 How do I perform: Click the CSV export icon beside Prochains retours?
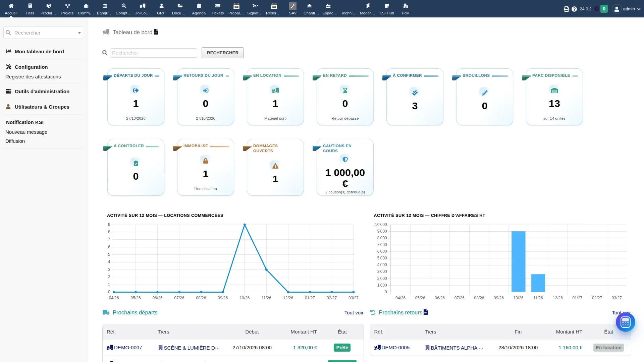(426, 312)
